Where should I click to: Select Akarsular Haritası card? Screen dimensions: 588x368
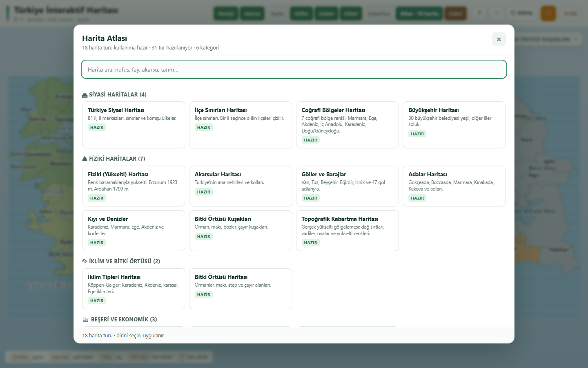click(241, 186)
